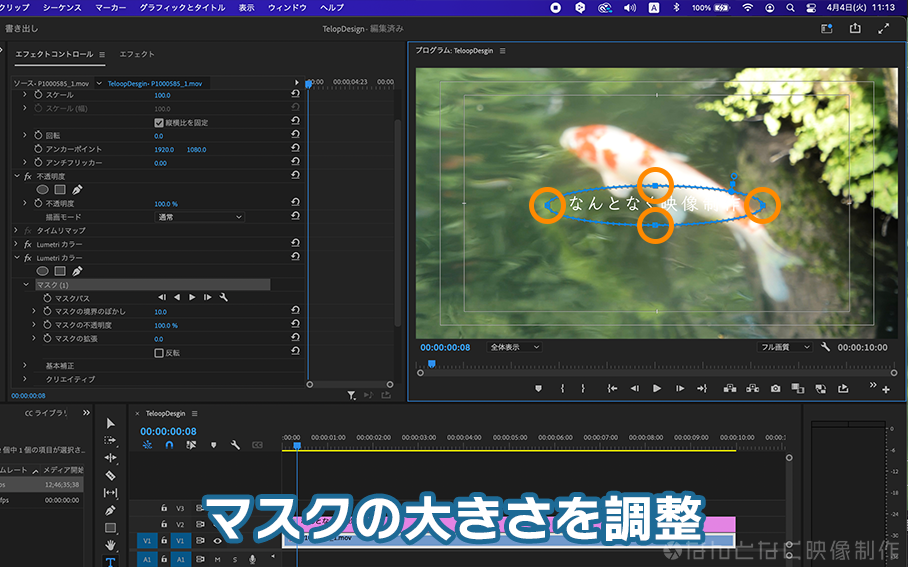
Task: Create rectangle mask under 不透明度 effect
Action: 60,189
